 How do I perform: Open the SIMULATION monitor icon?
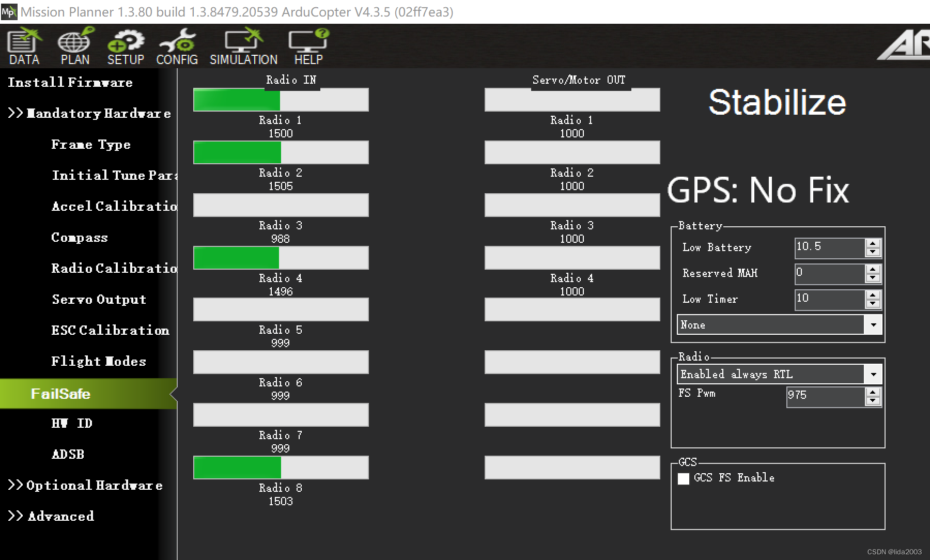pos(243,46)
